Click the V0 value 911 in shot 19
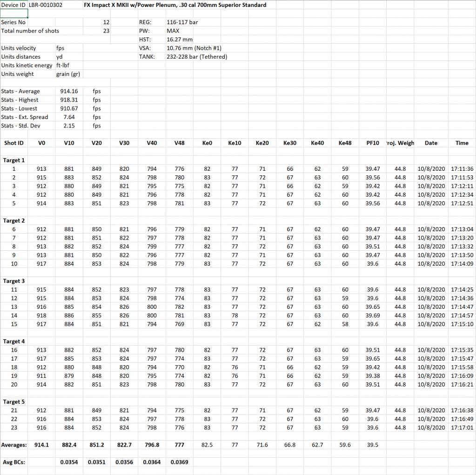This screenshot has height=475, width=476. point(41,376)
